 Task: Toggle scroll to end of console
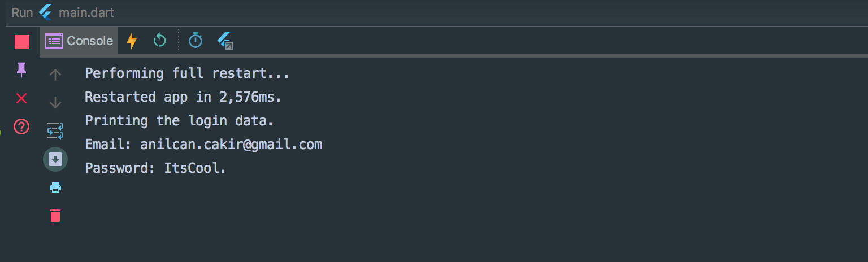coord(55,159)
